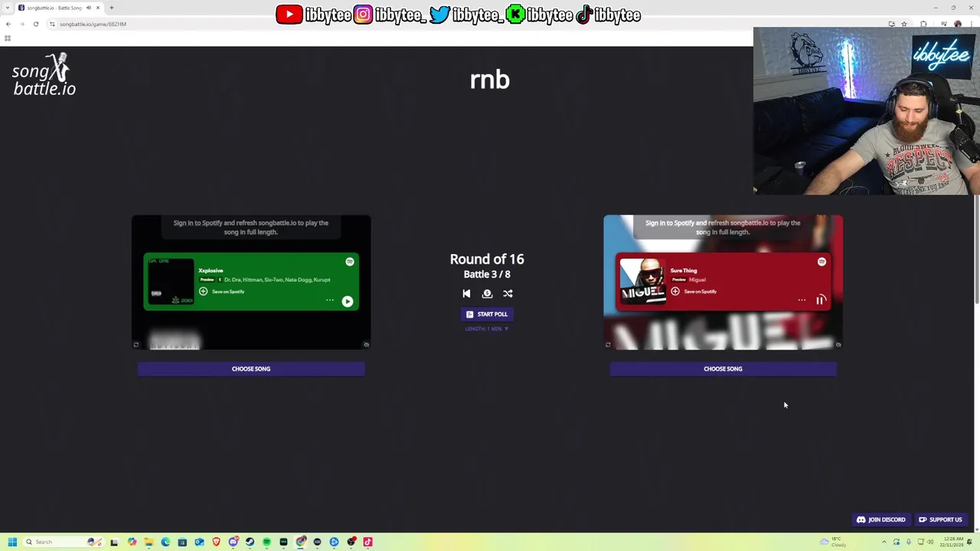Image resolution: width=980 pixels, height=551 pixels.
Task: Open Support Us link
Action: [940, 520]
